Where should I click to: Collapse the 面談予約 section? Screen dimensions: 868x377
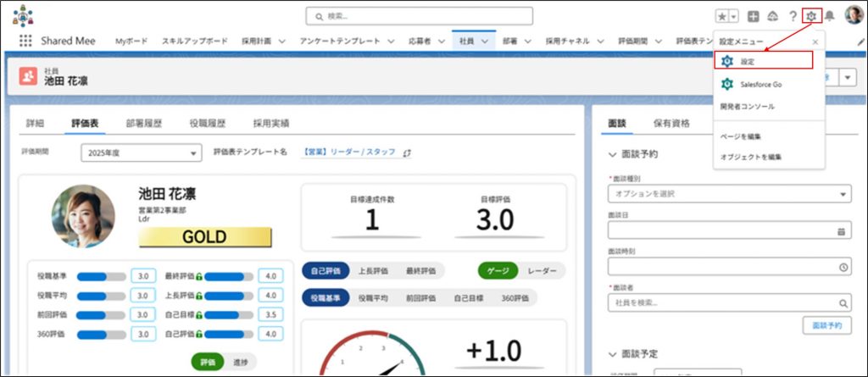[615, 154]
